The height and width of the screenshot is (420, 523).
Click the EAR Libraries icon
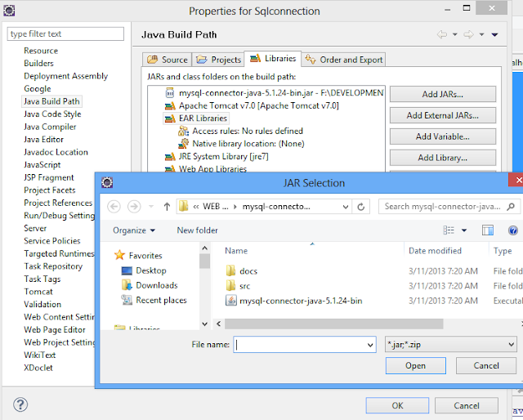click(170, 118)
